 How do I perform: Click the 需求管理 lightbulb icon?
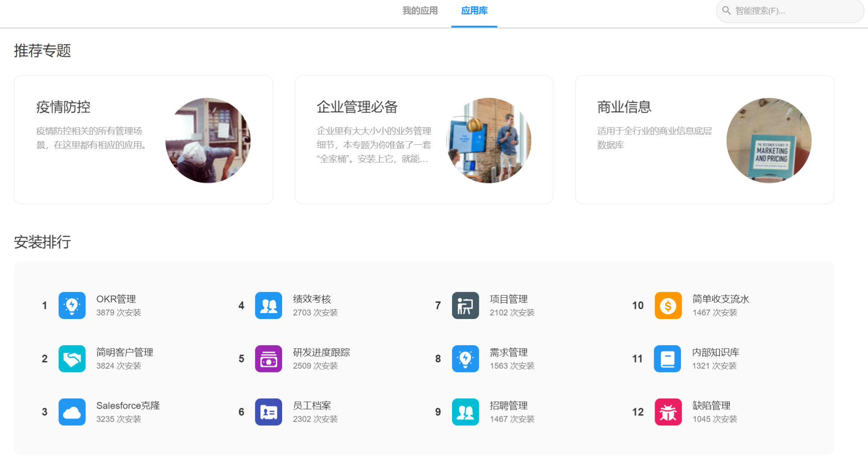pyautogui.click(x=465, y=359)
